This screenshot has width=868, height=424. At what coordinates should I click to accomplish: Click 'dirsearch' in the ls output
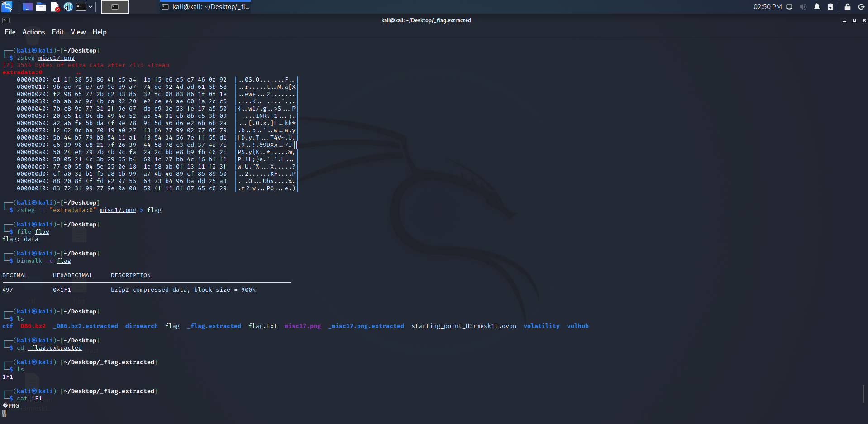tap(142, 326)
